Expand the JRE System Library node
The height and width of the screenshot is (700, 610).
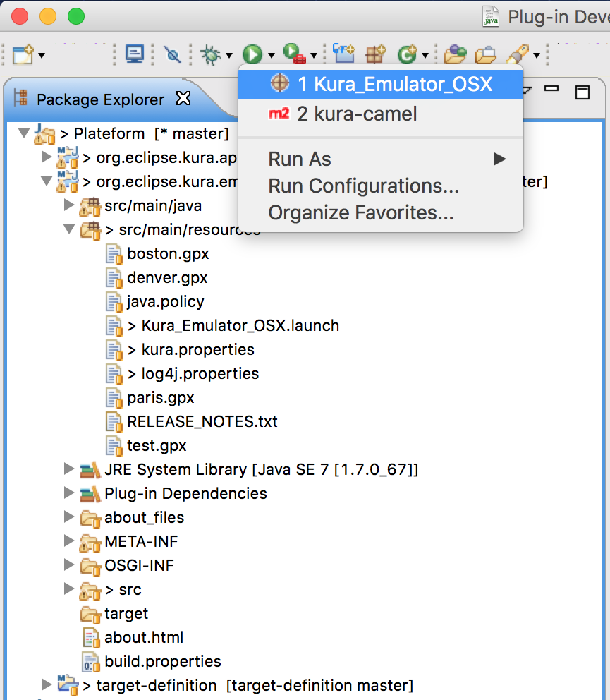coord(68,469)
